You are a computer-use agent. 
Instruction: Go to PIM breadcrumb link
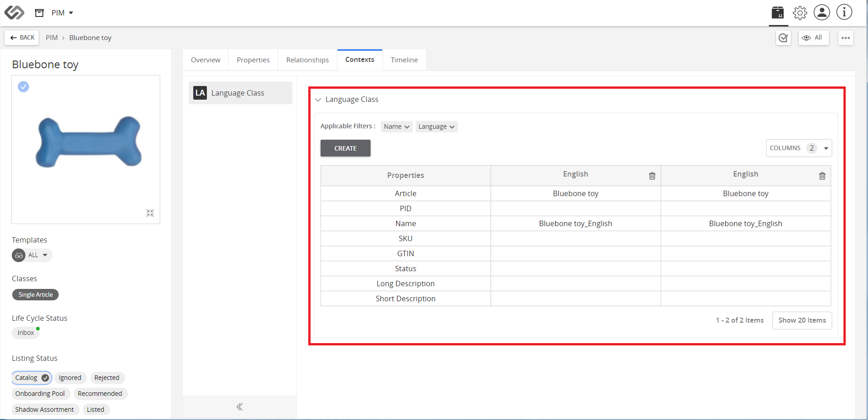(x=52, y=38)
